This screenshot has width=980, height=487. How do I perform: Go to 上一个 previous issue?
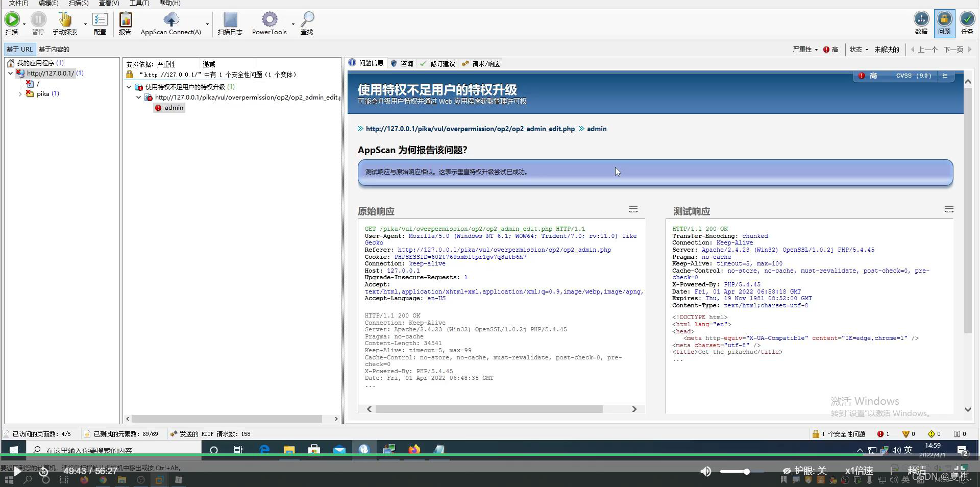924,50
